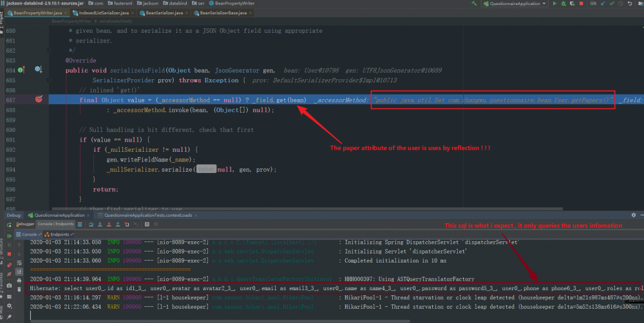The height and width of the screenshot is (323, 644).
Task: Click the Build project hammer icon
Action: (474, 3)
